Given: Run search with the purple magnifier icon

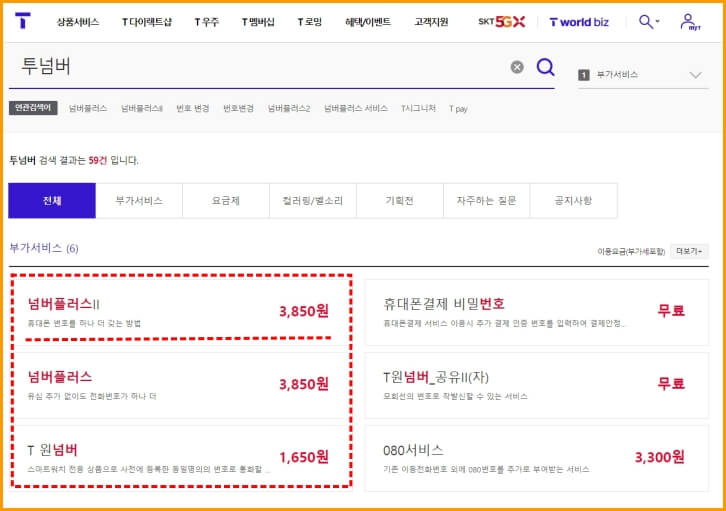Looking at the screenshot, I should pyautogui.click(x=545, y=67).
